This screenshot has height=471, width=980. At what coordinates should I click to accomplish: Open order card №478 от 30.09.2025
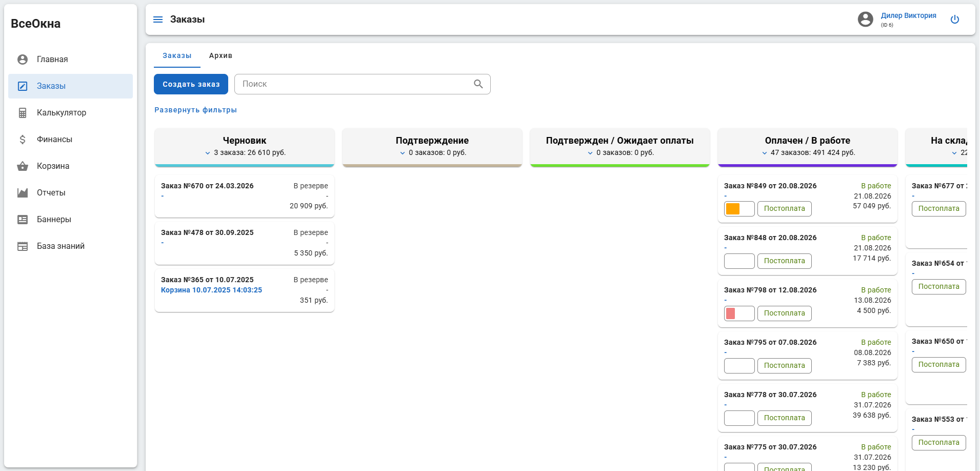245,243
